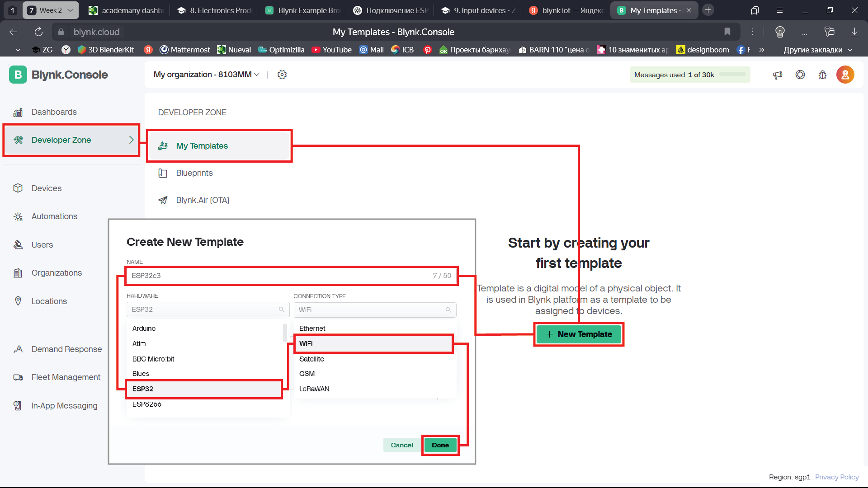
Task: Expand Другие закладки bookmarks folder
Action: tap(818, 50)
